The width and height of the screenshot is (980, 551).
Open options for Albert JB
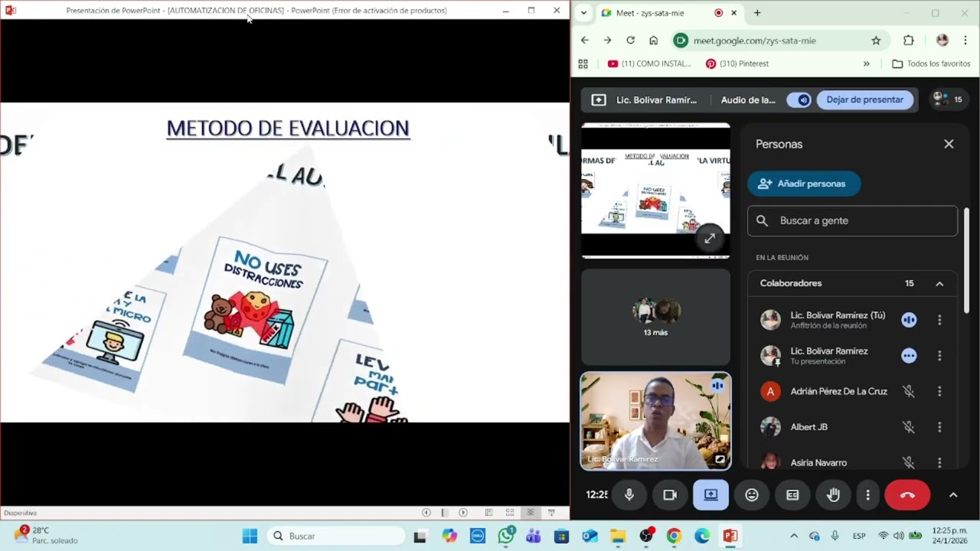click(939, 427)
